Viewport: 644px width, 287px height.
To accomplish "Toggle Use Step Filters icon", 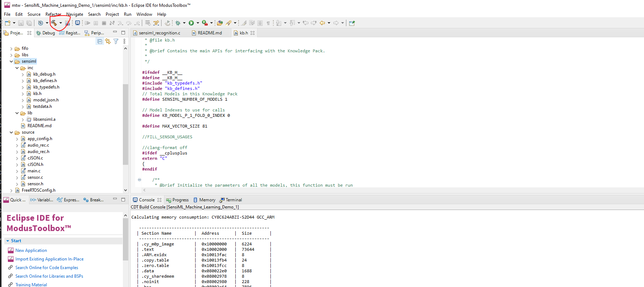I will [x=156, y=23].
